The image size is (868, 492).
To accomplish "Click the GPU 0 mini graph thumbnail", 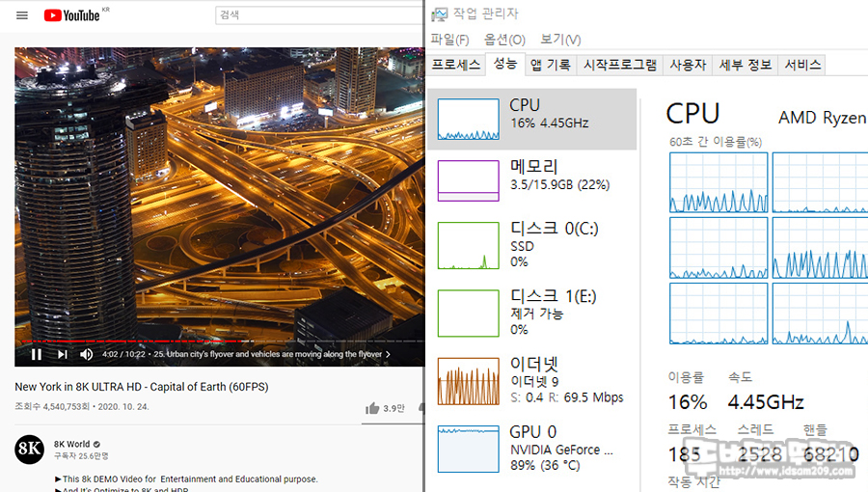I will click(x=469, y=449).
